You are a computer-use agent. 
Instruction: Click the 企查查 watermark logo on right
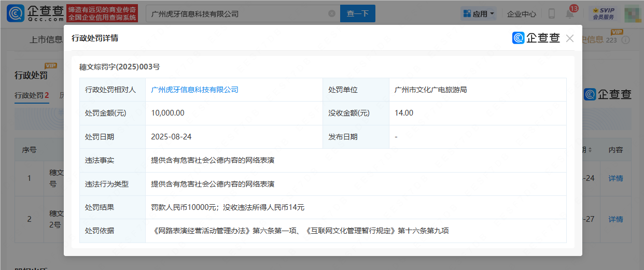pyautogui.click(x=608, y=94)
